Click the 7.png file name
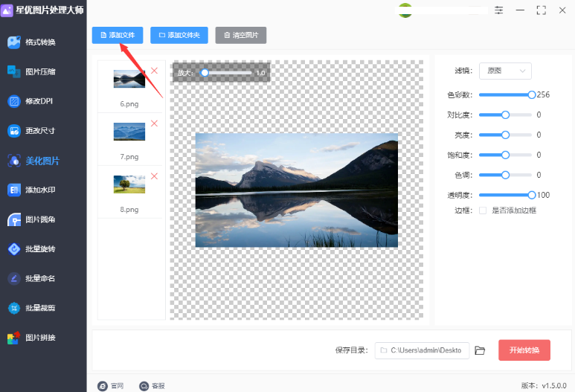The width and height of the screenshot is (575, 392). tap(129, 157)
